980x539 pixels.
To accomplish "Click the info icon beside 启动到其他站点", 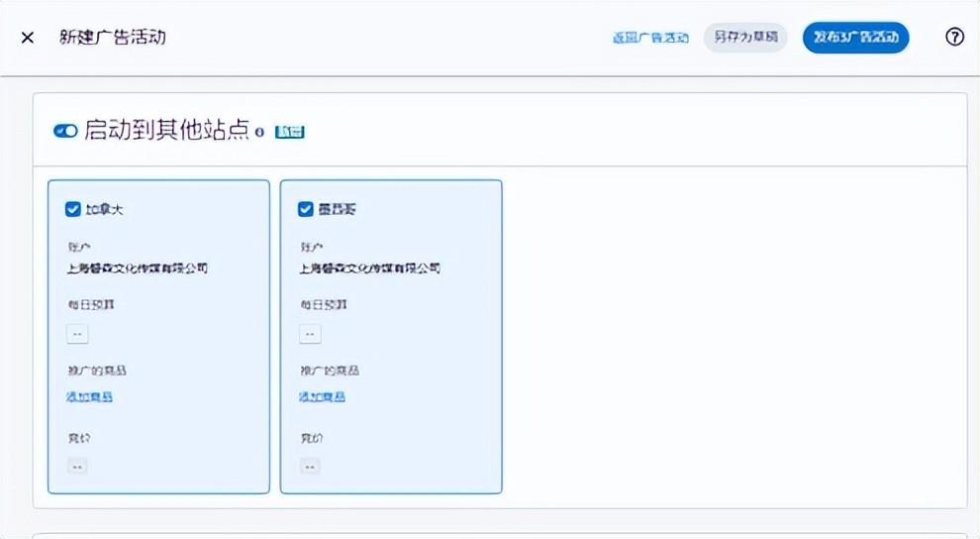I will coord(259,132).
